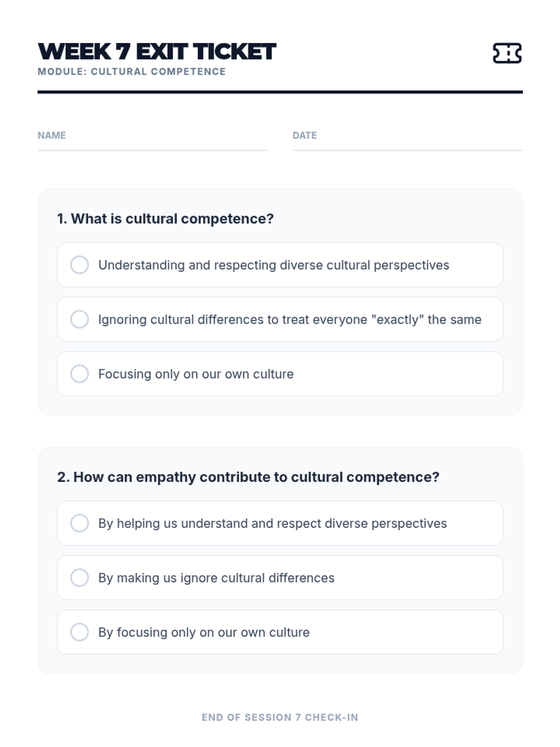Click the "Week 7 Exit Ticket" title
Image resolution: width=560 pixels, height=747 pixels.
click(x=157, y=52)
